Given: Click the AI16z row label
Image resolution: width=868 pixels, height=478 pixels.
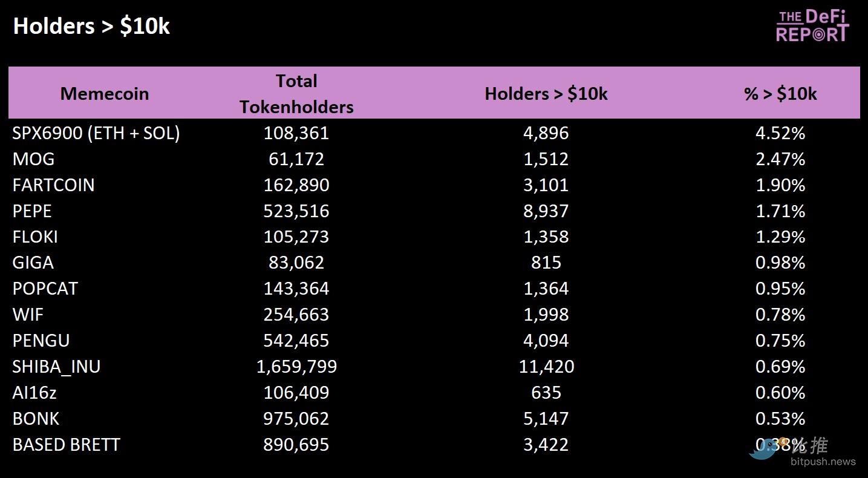Looking at the screenshot, I should click(34, 393).
